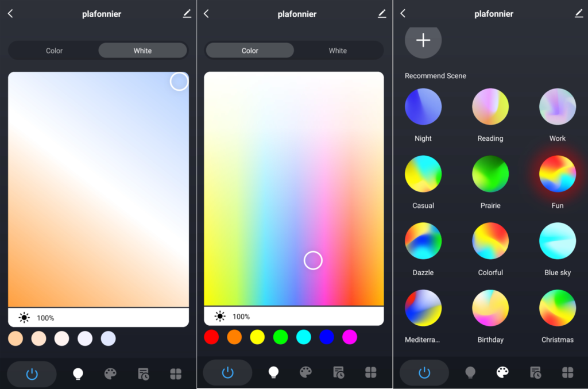
Task: Activate the Reading scene
Action: tap(490, 106)
